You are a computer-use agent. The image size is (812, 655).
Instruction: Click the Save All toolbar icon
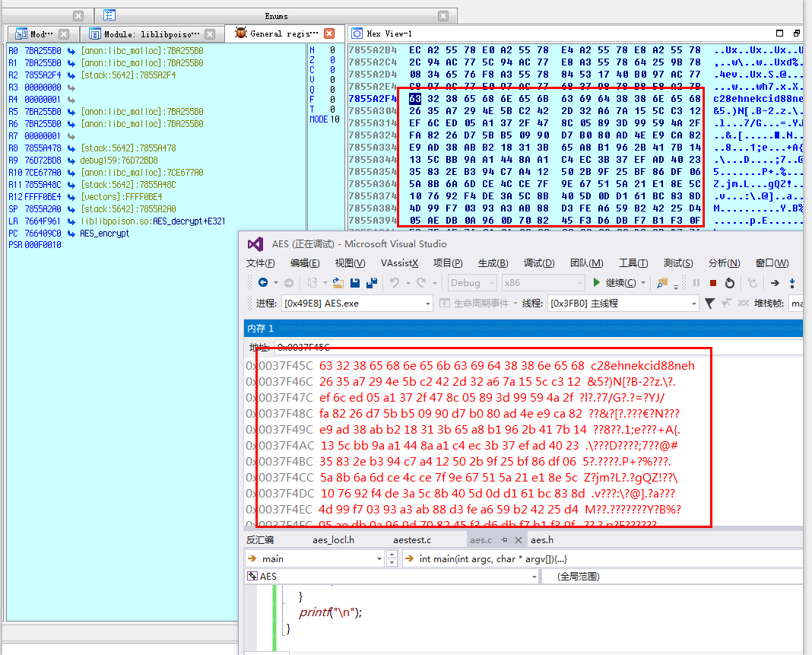pyautogui.click(x=372, y=283)
